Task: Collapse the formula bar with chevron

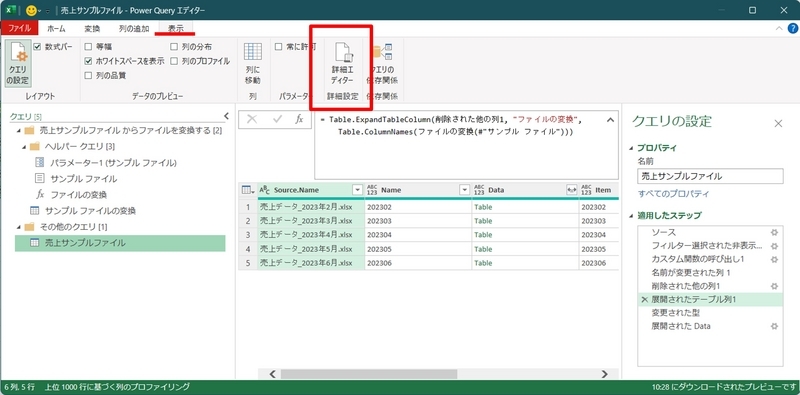Action: coord(610,120)
